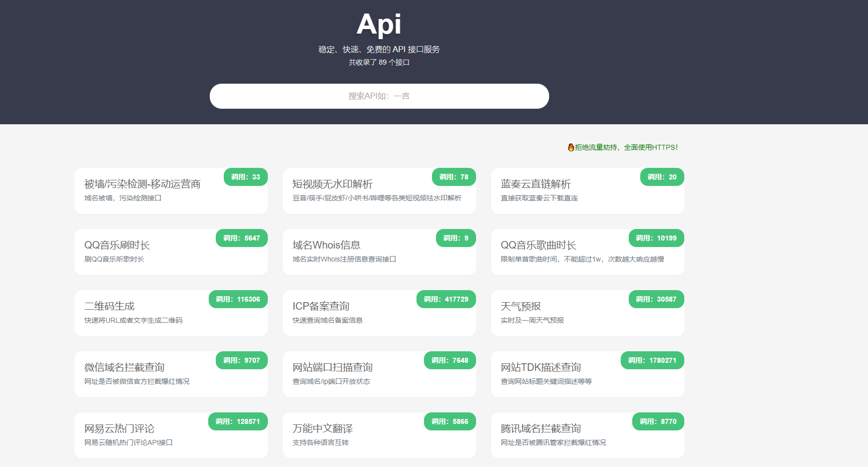Click description 快速将URL或者文字生成二维码
The image size is (868, 467).
pos(133,321)
